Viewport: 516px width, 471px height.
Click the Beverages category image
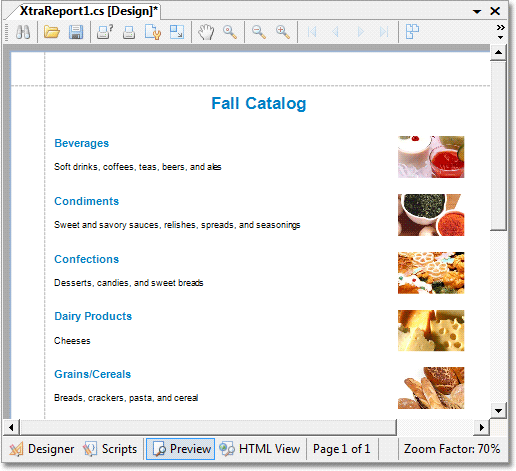tap(431, 157)
